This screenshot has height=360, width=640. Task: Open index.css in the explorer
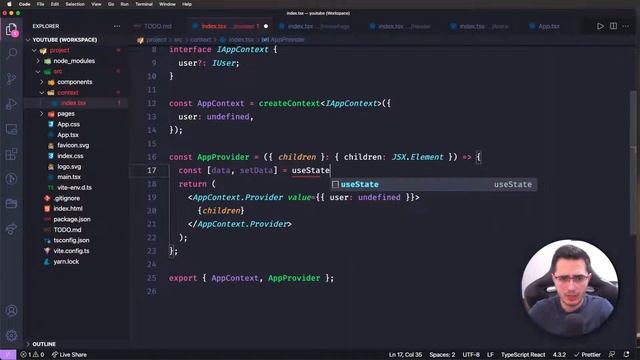coord(70,156)
